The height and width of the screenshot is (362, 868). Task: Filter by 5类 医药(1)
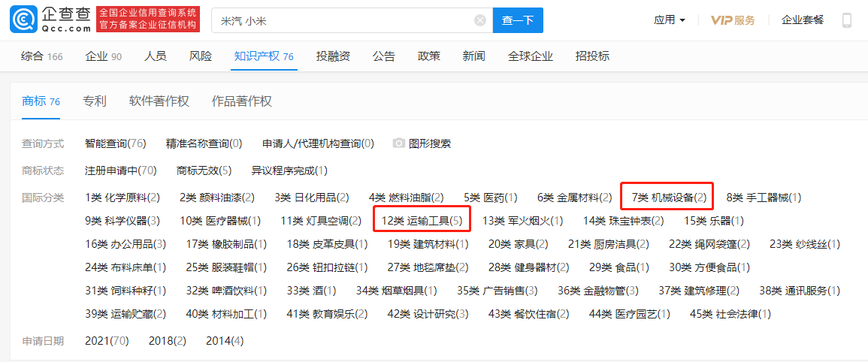point(491,197)
